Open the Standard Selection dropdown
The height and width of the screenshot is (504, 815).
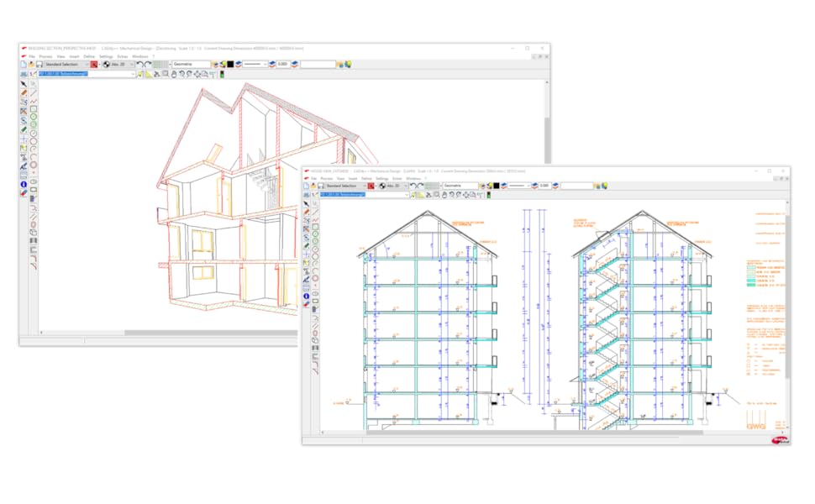click(366, 186)
